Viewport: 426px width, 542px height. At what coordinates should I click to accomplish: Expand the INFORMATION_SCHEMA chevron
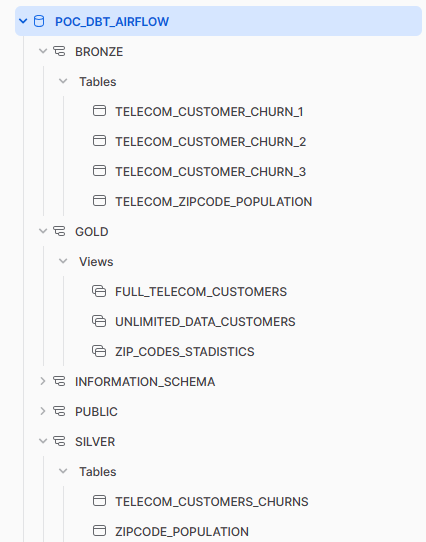(43, 381)
